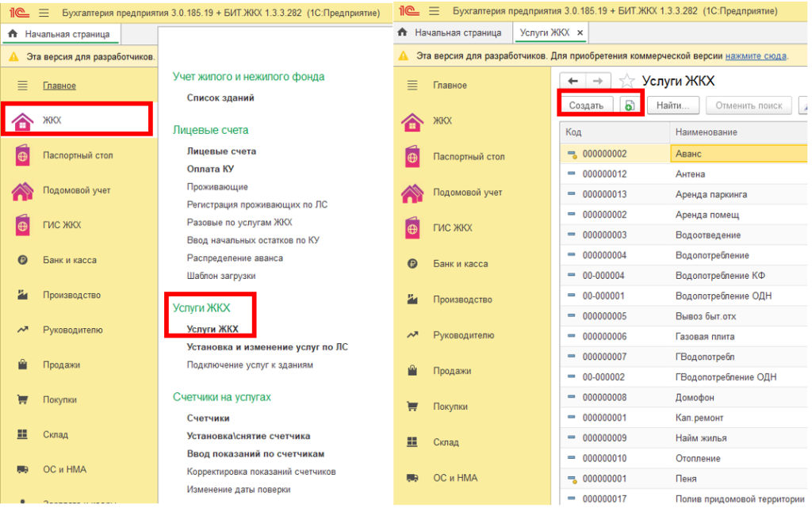Open Оплата КУ from the menu
Screen dimensions: 812x508
tap(210, 169)
